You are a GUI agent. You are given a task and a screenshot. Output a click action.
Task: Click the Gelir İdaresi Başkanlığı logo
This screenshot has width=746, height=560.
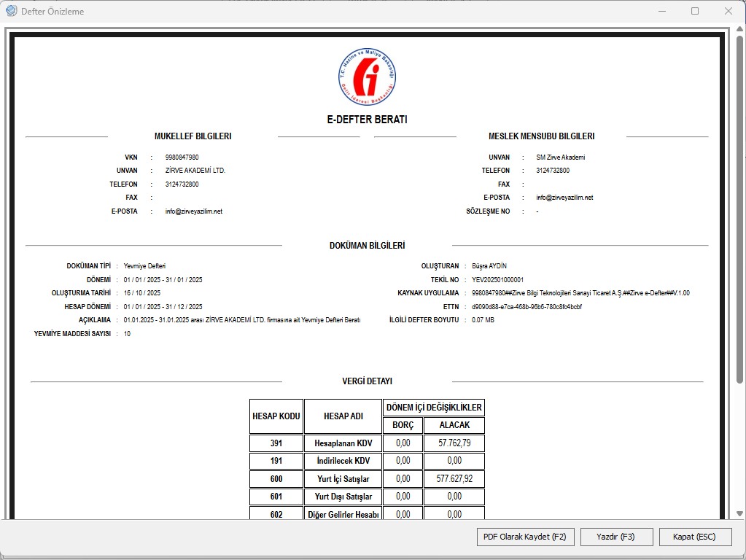click(367, 77)
